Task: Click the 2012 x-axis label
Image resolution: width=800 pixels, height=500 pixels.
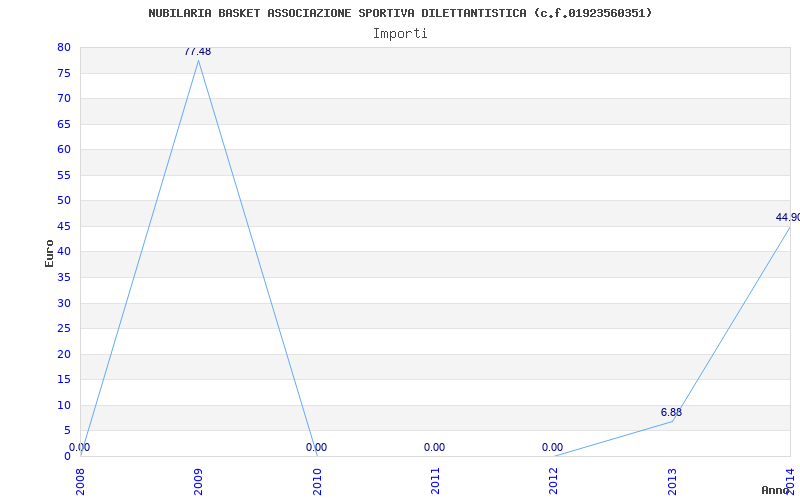Action: pos(554,481)
